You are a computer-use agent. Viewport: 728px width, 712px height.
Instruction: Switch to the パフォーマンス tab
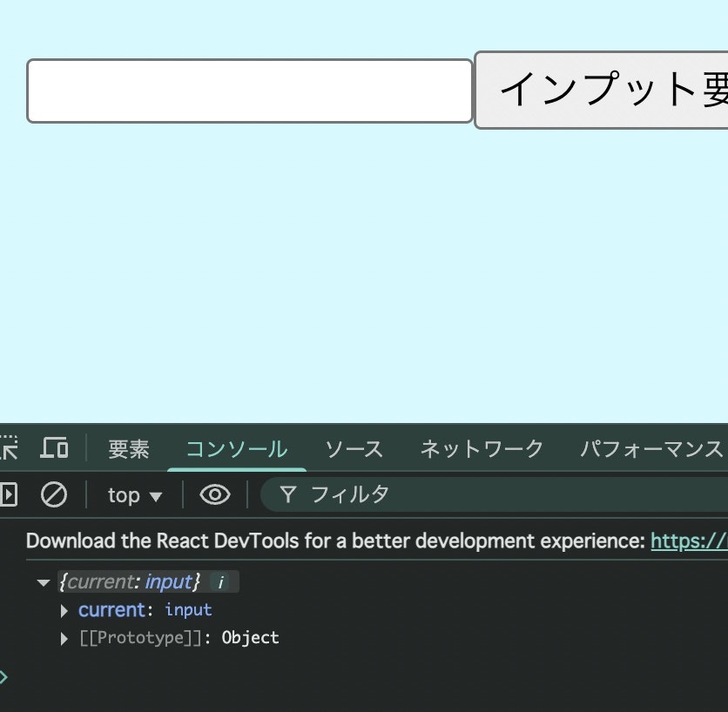(x=652, y=449)
